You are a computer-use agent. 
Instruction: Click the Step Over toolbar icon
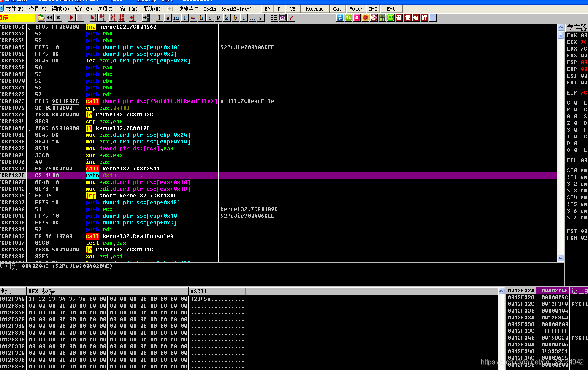tap(102, 17)
